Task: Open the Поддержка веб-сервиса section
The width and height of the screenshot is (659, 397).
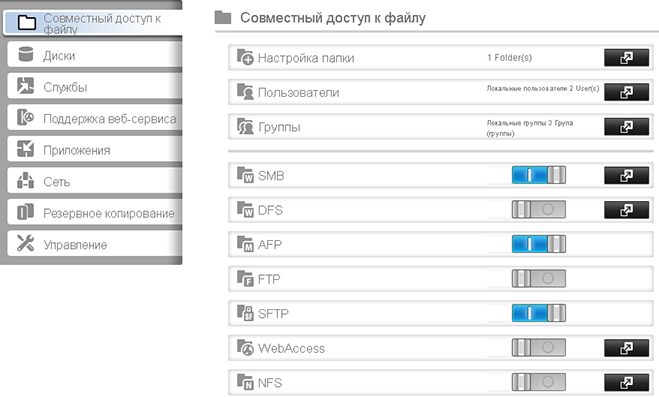Action: tap(95, 118)
